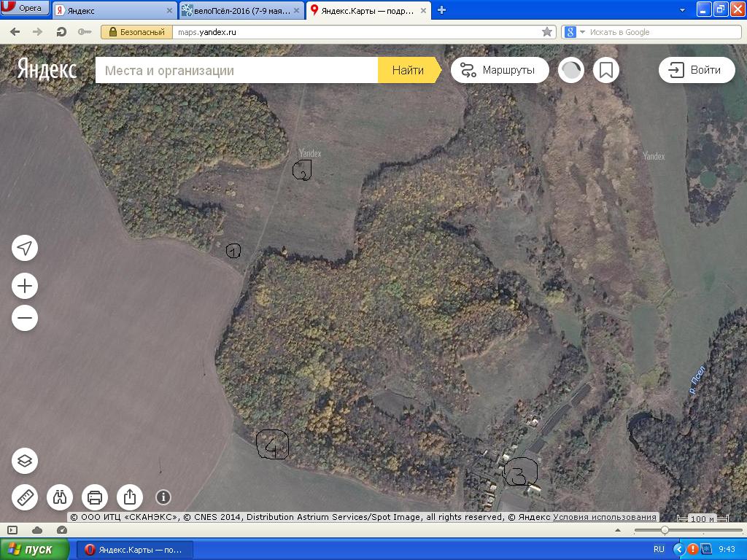Click the geolocation arrow button
Screen dimensions: 747x560
pos(25,248)
